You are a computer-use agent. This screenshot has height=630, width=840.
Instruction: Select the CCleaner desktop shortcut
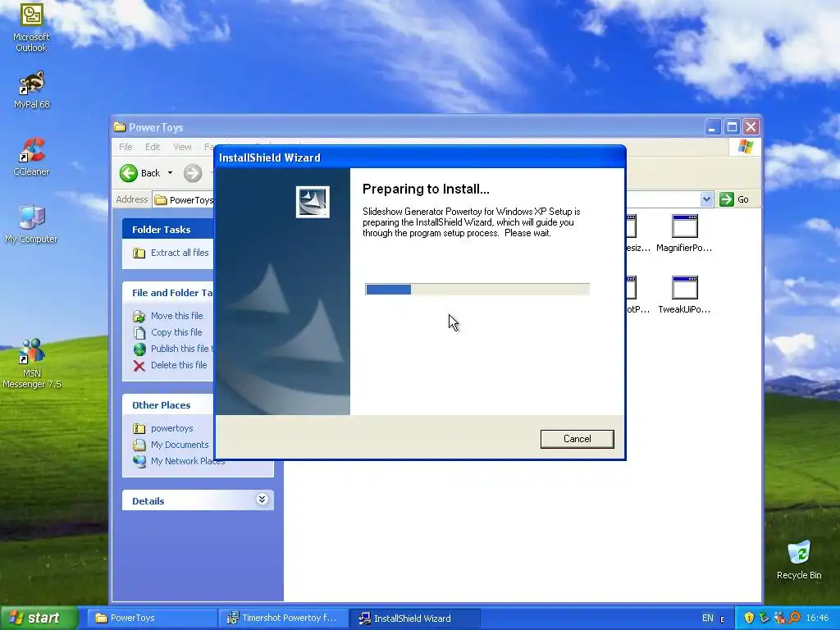coord(31,157)
